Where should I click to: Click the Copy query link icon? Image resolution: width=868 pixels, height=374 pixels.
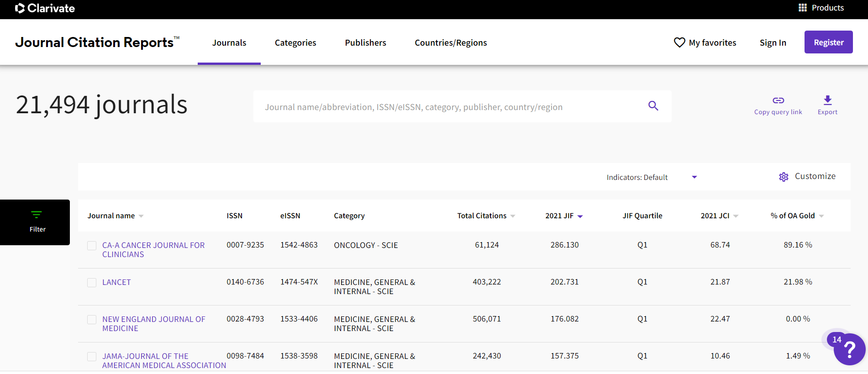coord(778,100)
